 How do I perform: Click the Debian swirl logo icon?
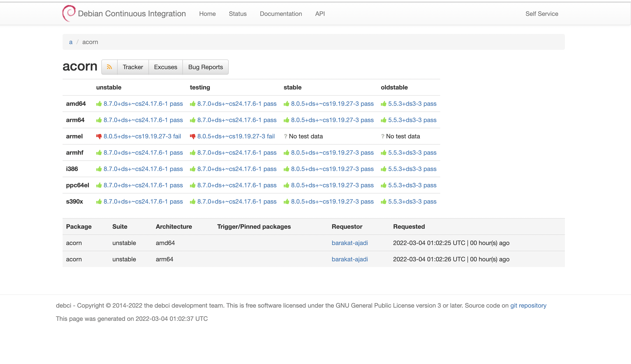(69, 13)
